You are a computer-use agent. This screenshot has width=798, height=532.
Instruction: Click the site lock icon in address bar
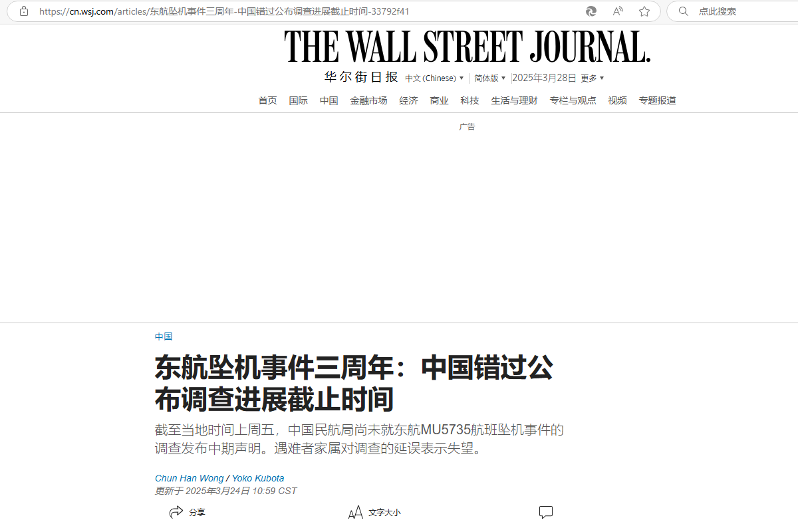[x=24, y=11]
